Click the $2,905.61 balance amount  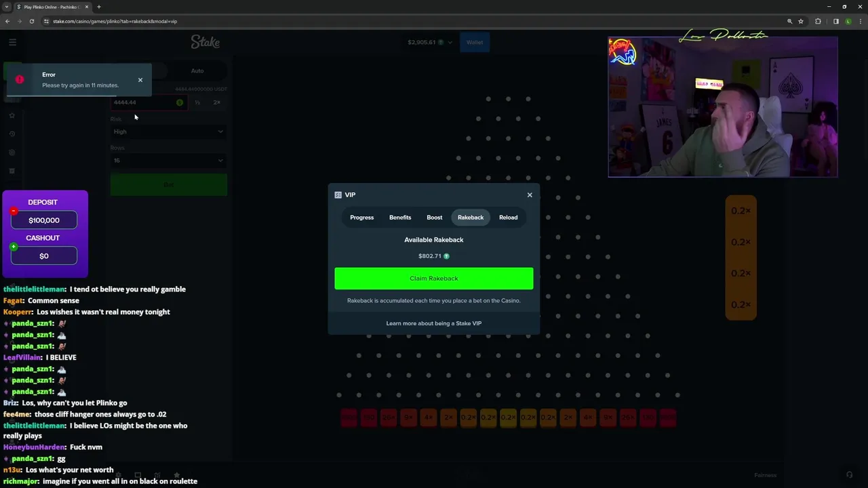click(422, 43)
